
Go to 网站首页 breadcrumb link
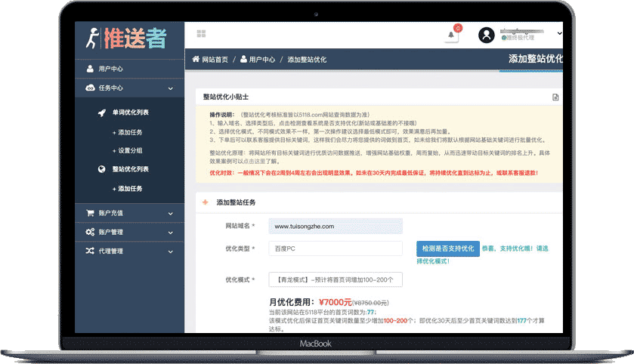point(215,60)
